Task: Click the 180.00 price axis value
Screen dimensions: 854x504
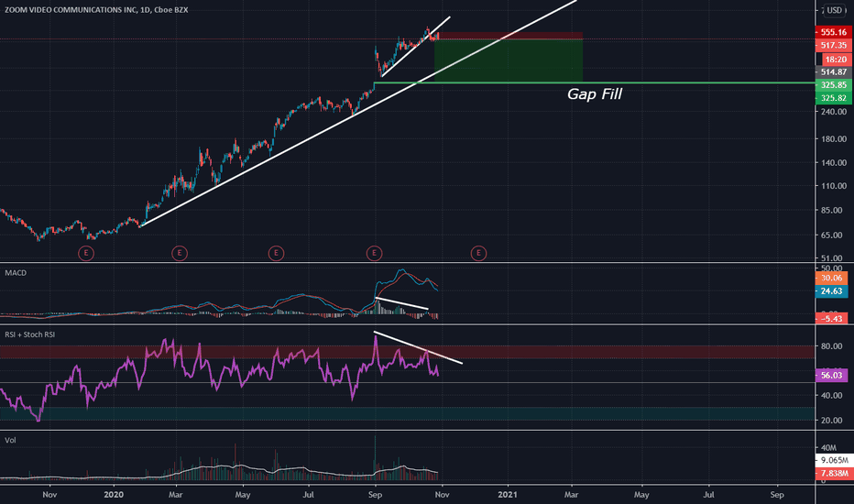Action: (x=834, y=139)
